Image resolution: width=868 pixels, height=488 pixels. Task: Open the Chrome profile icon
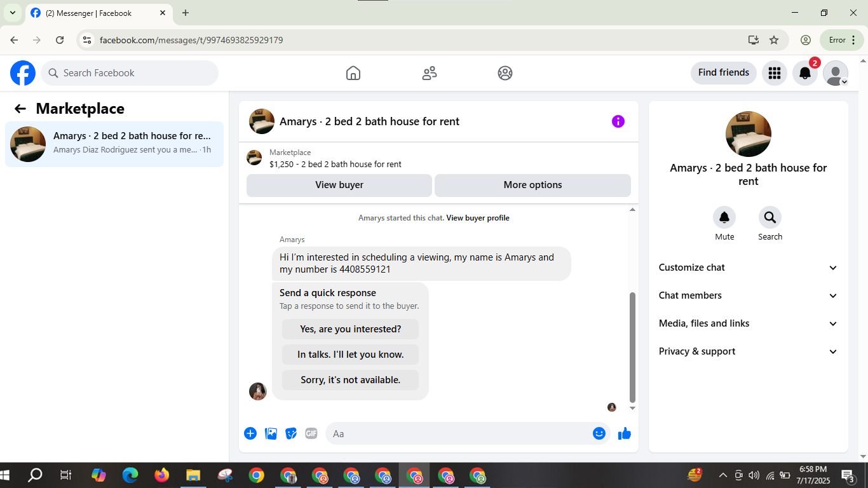(x=806, y=40)
